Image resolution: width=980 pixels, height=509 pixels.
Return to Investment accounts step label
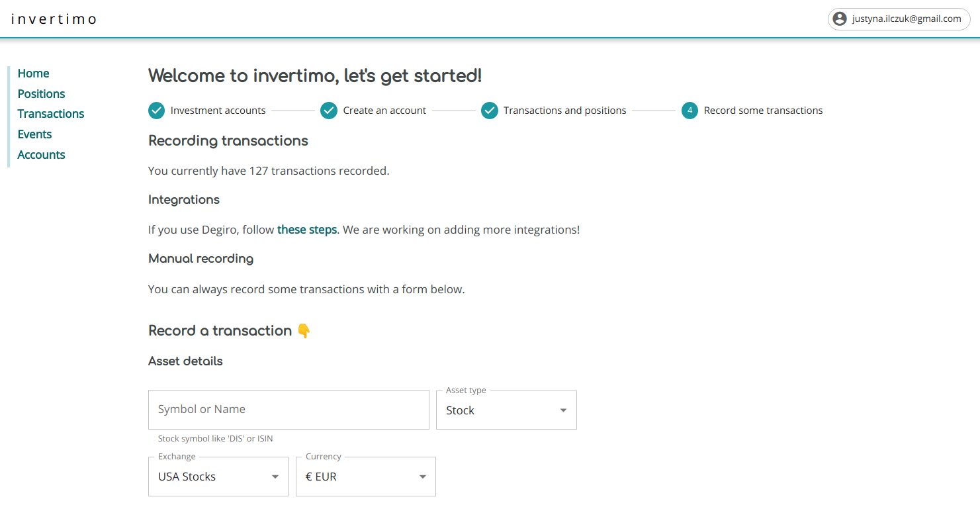click(218, 111)
